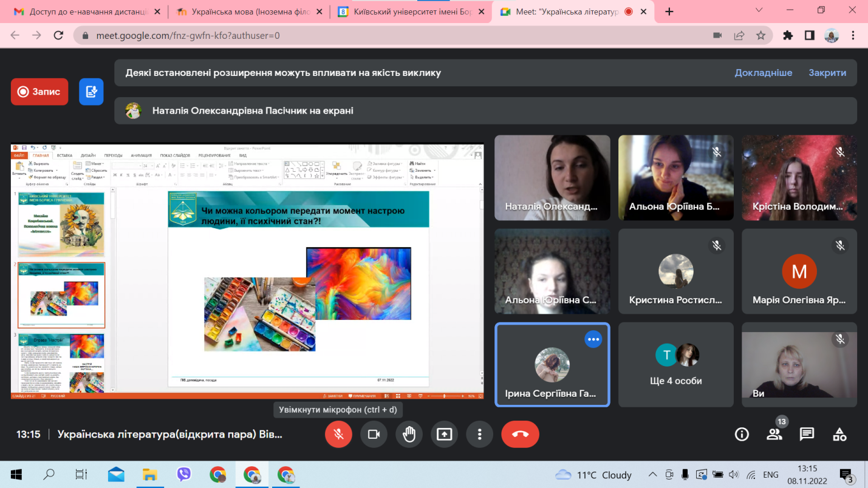Click the Докладніше link

(x=763, y=73)
